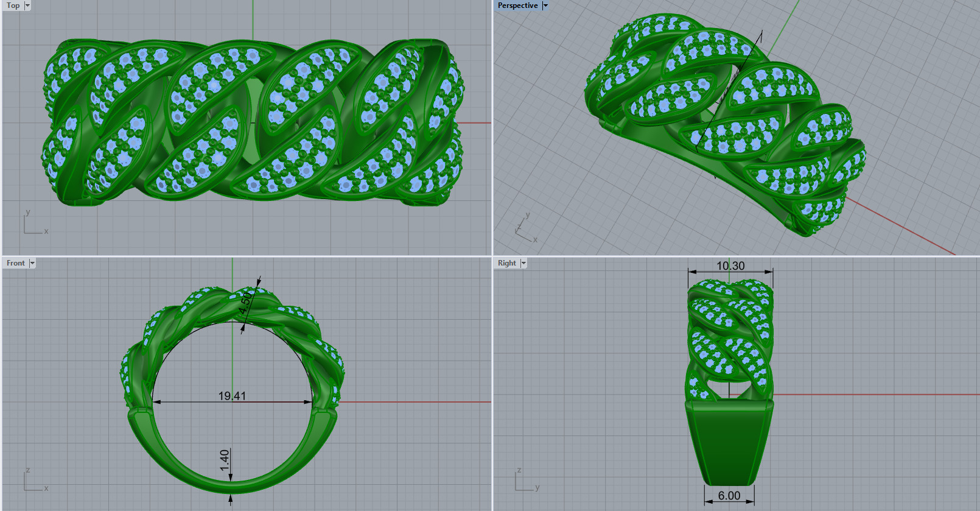980x511 pixels.
Task: Select the 4.50 top thickness dimension
Action: (245, 303)
